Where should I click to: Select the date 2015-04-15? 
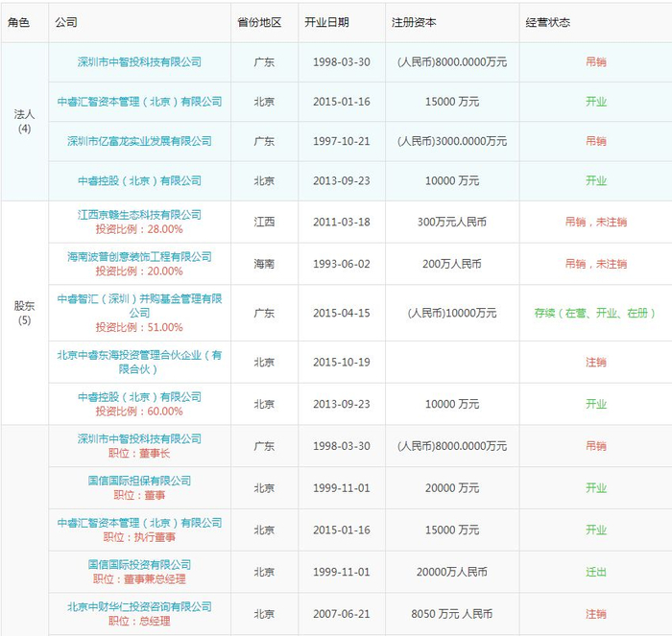tap(342, 313)
